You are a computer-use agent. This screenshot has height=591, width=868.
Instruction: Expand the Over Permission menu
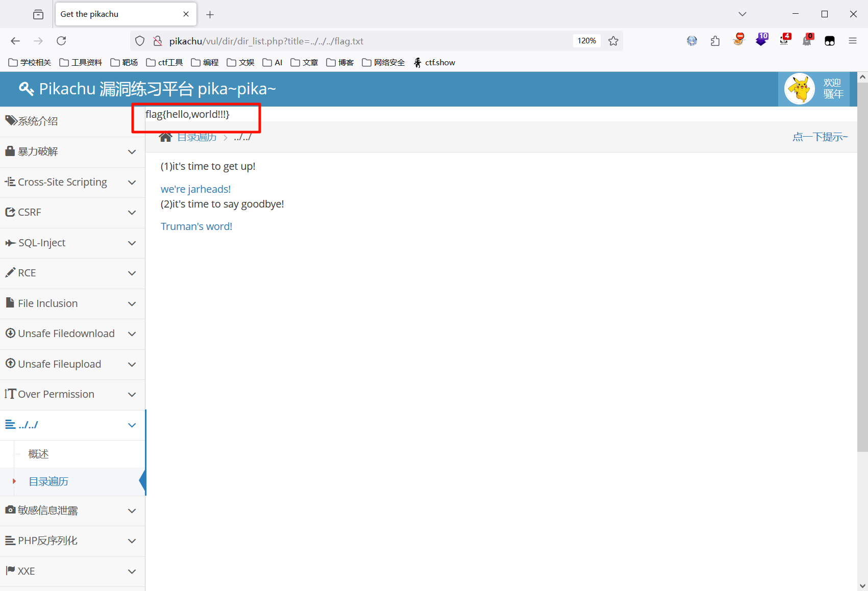[x=72, y=394]
